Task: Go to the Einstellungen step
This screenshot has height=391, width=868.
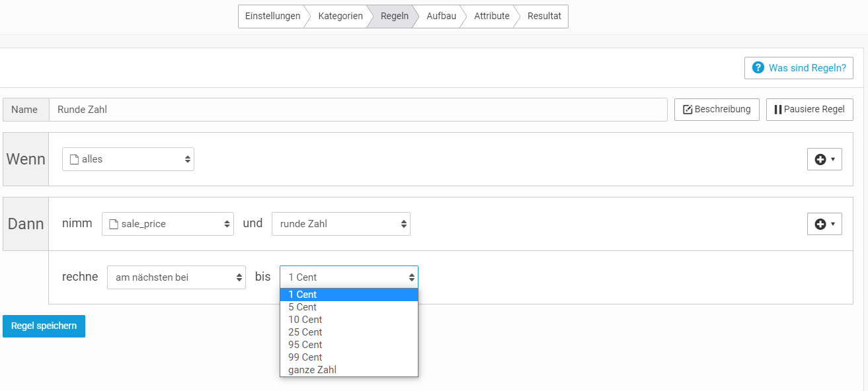Action: [x=272, y=17]
